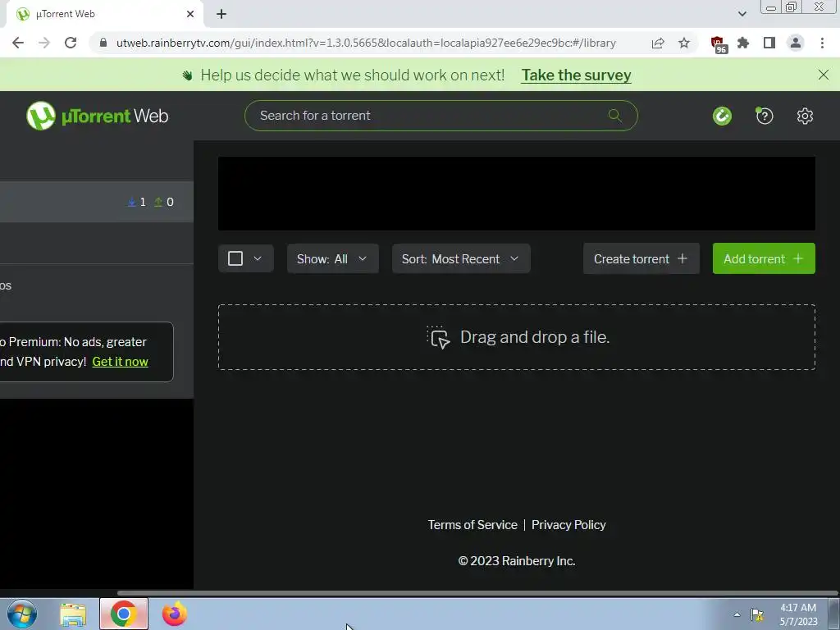The image size is (840, 630).
Task: Open the settings gear icon
Action: pyautogui.click(x=805, y=116)
